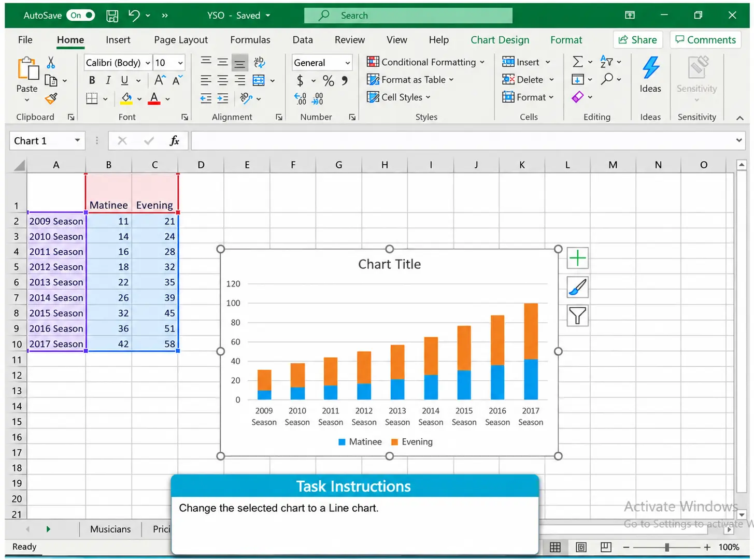Apply Bold formatting
The image size is (754, 560).
(92, 80)
